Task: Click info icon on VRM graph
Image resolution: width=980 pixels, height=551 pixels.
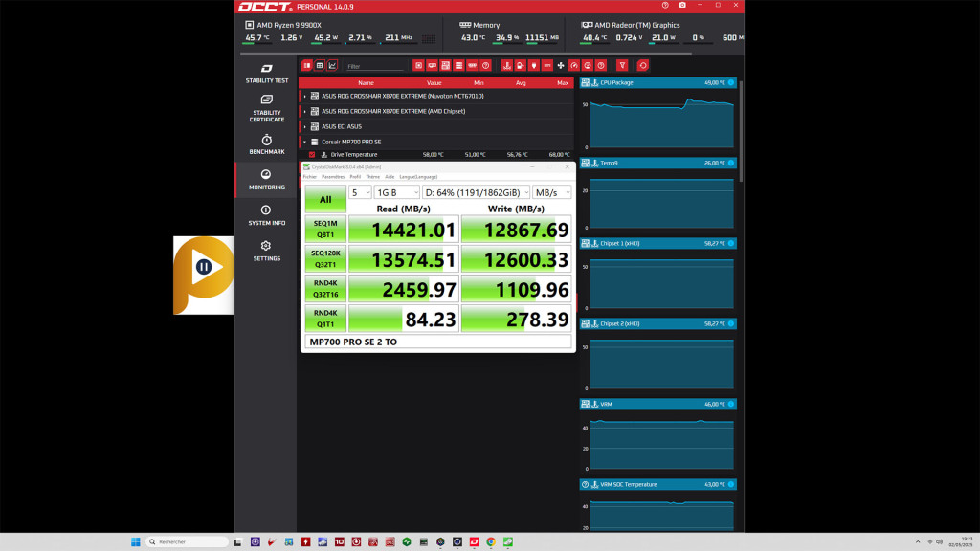Action: [x=730, y=405]
